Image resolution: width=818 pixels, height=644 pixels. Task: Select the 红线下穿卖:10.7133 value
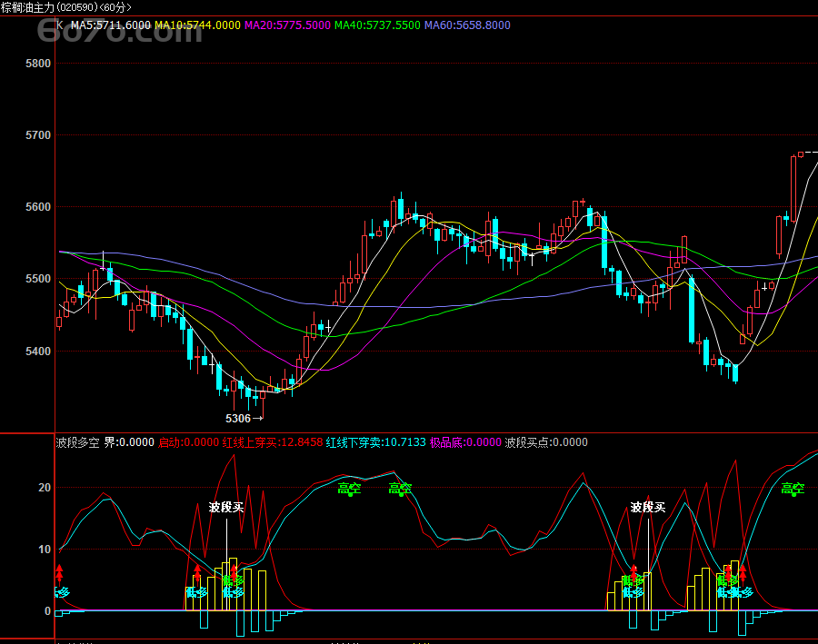(x=376, y=442)
